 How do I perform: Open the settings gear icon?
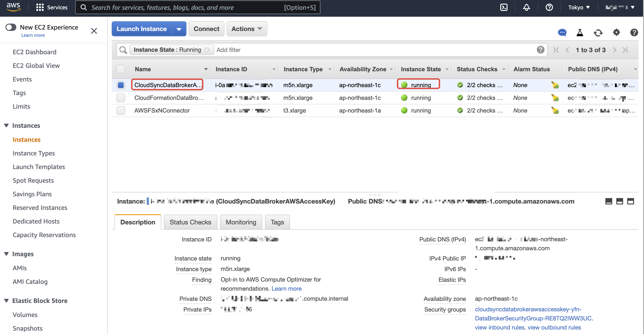point(616,32)
